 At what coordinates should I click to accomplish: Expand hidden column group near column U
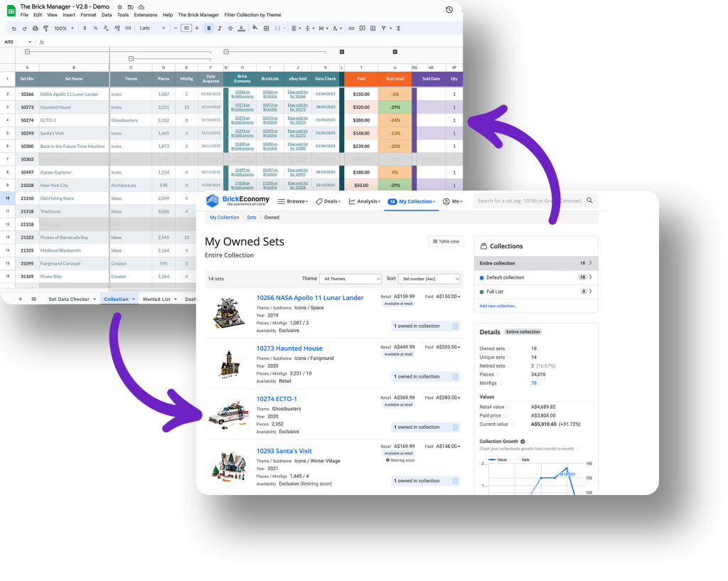(x=395, y=51)
